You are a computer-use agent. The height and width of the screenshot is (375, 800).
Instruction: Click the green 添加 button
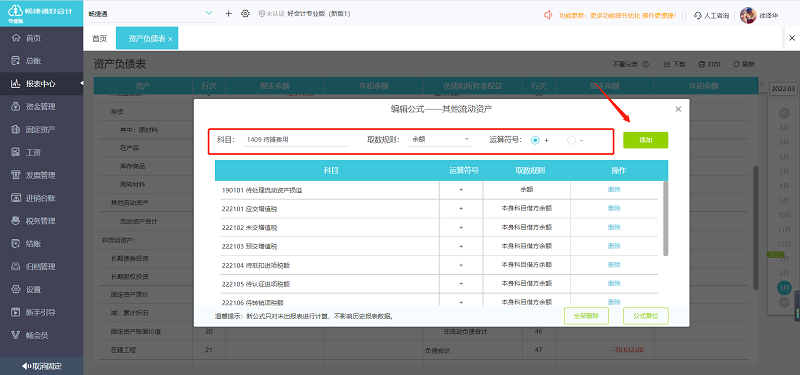click(x=645, y=140)
